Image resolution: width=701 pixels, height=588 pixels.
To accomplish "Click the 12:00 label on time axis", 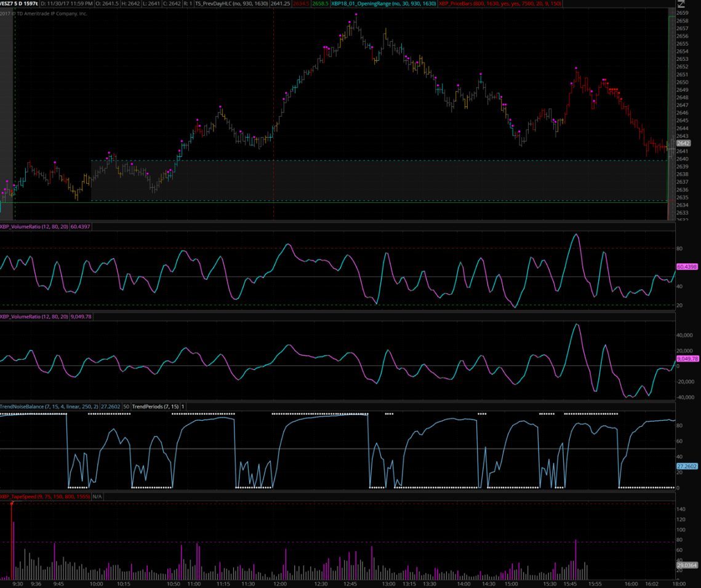I will pos(280,584).
